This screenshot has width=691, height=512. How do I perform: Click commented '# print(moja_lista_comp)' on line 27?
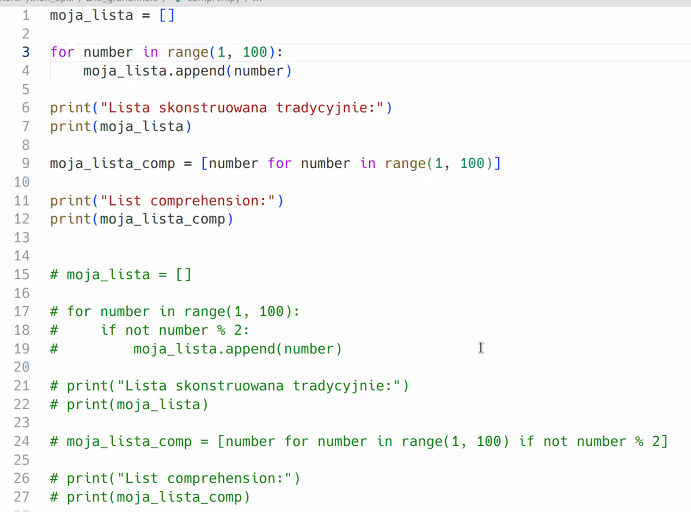click(x=150, y=497)
